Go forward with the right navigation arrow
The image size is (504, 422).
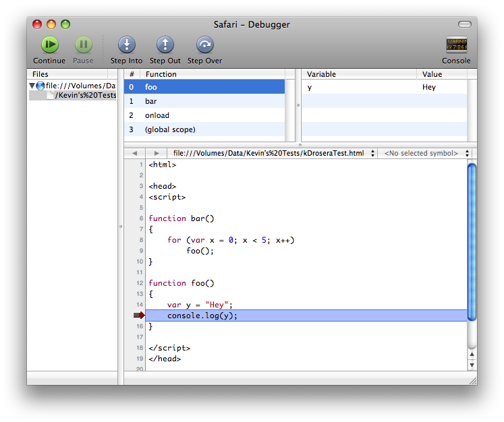[x=157, y=153]
